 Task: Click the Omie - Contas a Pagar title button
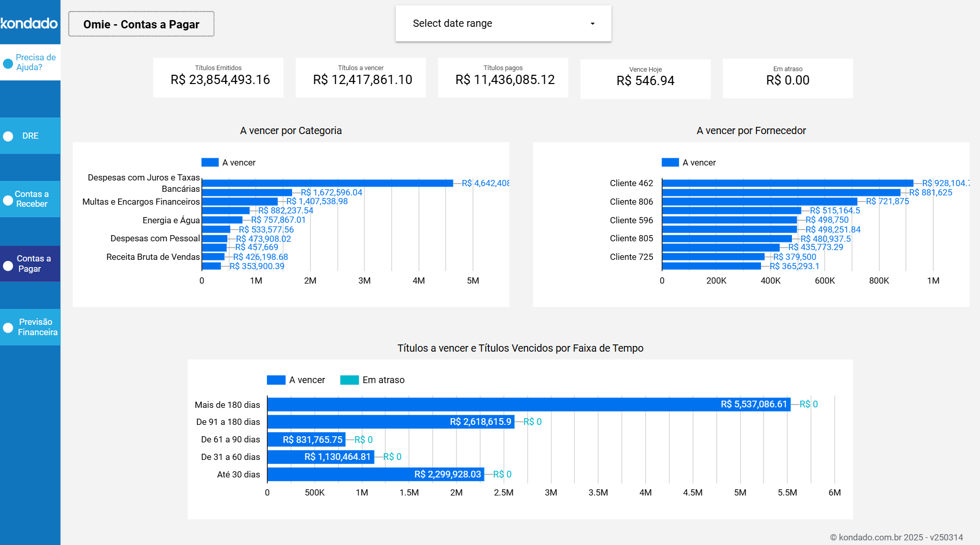point(141,24)
